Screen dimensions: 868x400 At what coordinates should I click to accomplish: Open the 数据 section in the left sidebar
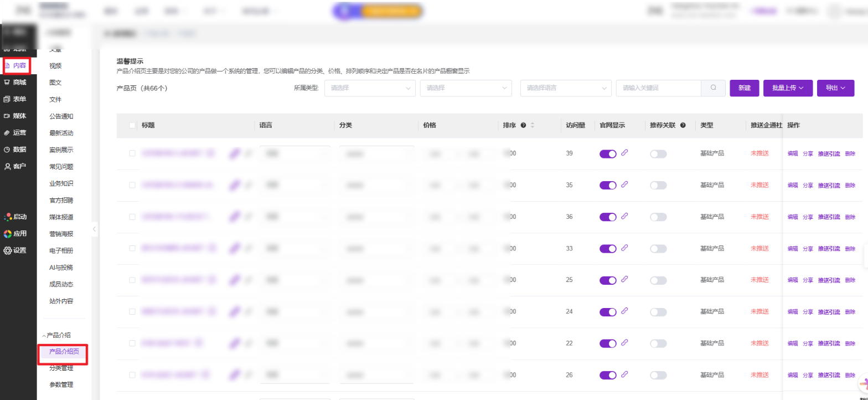[15, 150]
